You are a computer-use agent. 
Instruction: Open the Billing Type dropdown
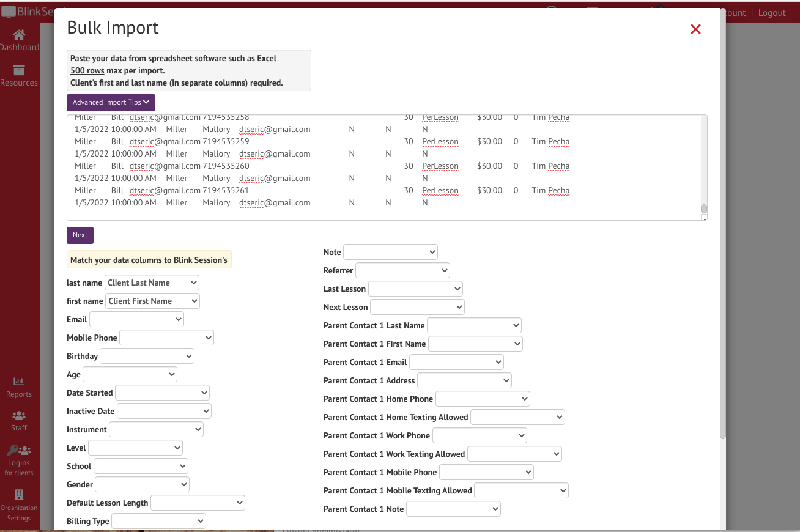158,521
